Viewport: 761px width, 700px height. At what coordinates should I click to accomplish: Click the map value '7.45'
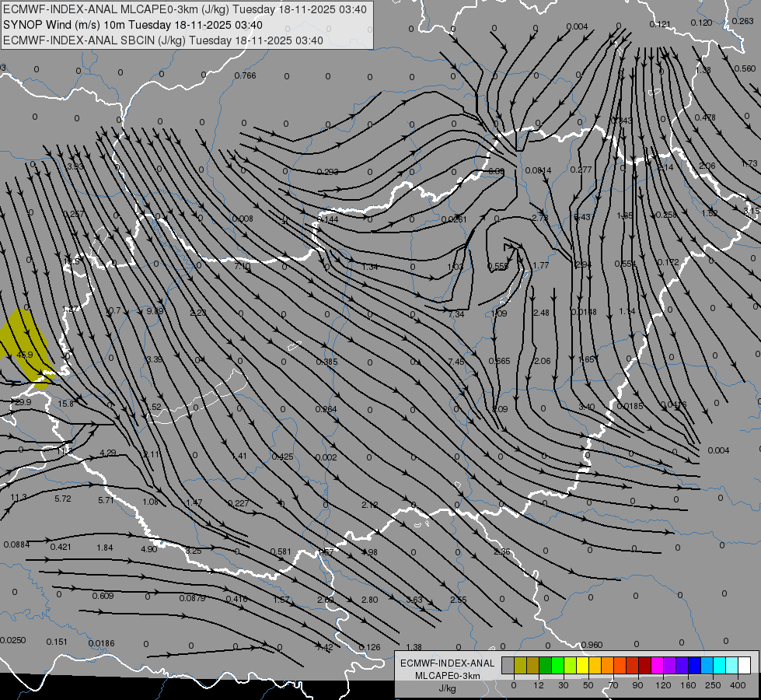point(456,362)
